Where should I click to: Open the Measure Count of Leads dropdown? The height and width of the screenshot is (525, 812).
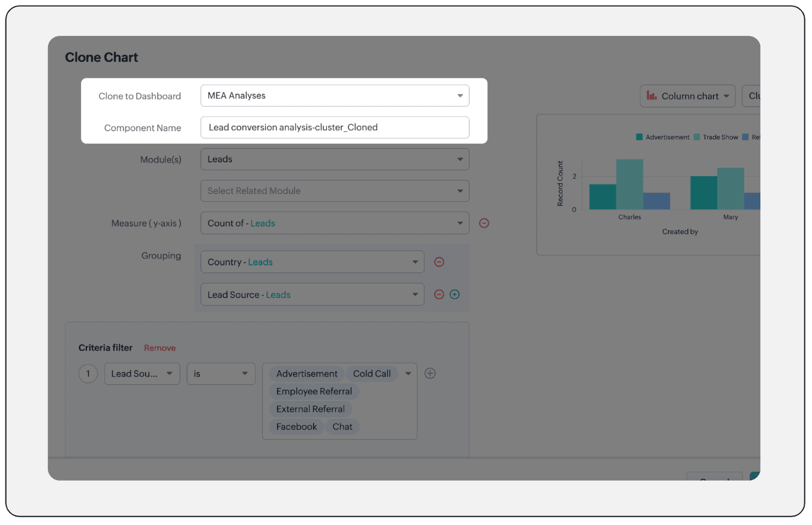335,223
